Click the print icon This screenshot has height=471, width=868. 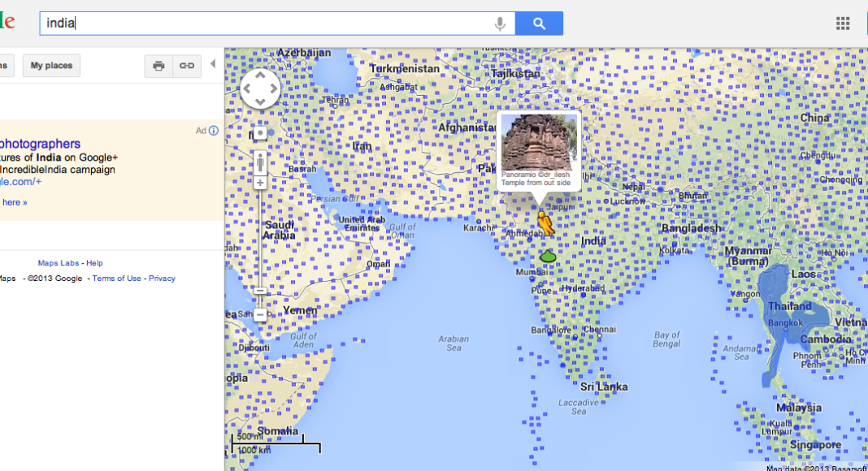[158, 66]
